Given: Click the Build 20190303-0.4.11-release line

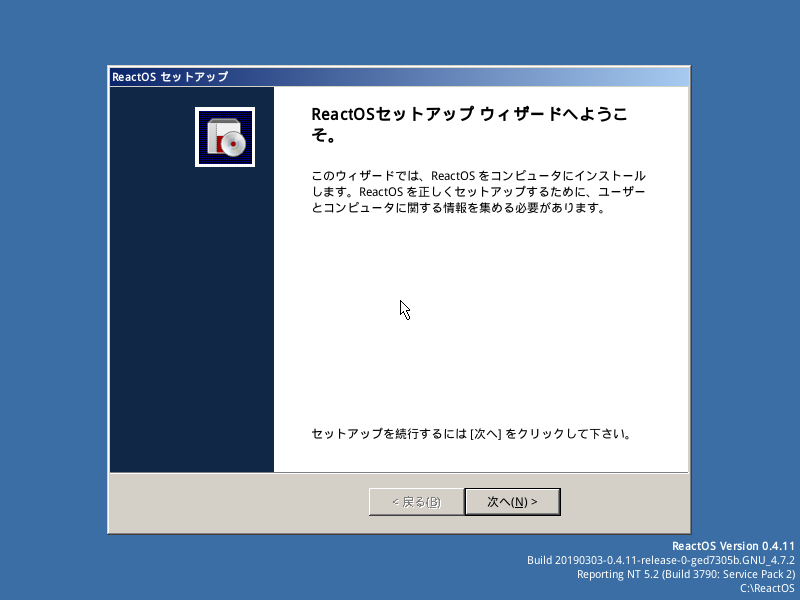Looking at the screenshot, I should [661, 560].
